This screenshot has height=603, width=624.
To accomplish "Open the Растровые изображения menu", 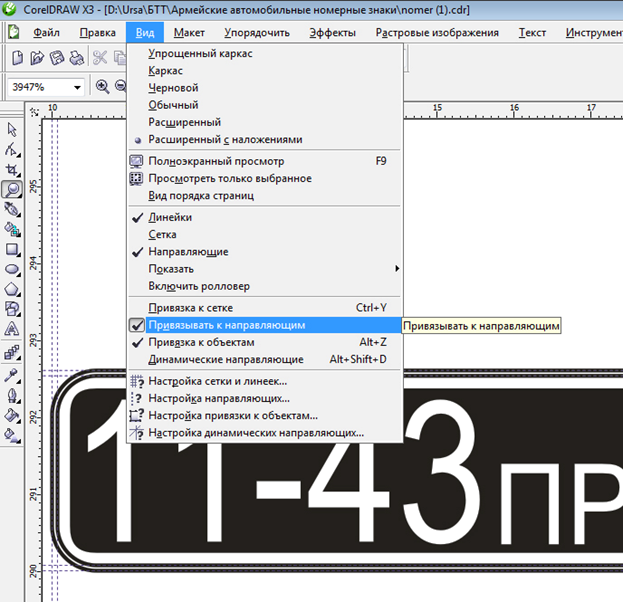I will 437,33.
